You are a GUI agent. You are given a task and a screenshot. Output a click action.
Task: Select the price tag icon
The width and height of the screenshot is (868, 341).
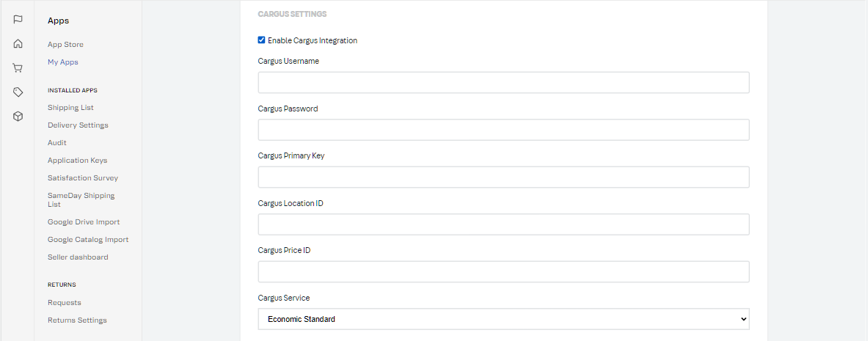pyautogui.click(x=18, y=92)
